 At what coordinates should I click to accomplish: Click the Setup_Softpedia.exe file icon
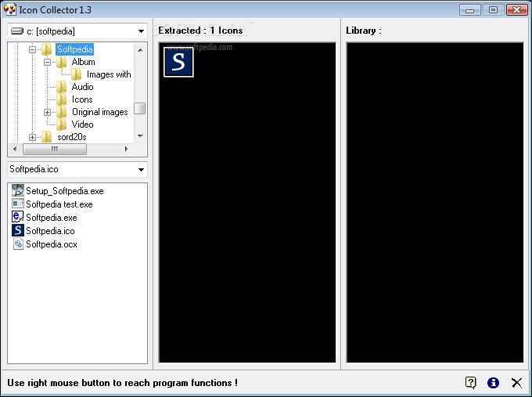[x=18, y=190]
